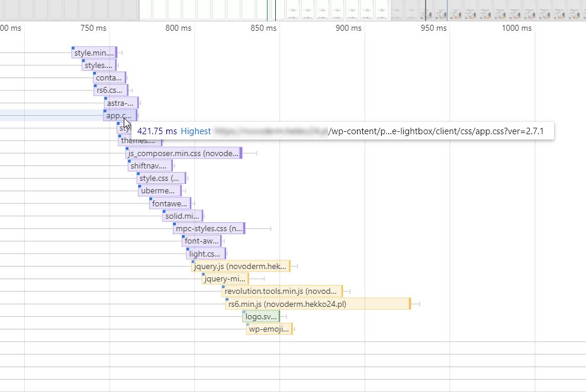This screenshot has width=586, height=392.
Task: Click the logo.sv... image request
Action: (x=261, y=316)
